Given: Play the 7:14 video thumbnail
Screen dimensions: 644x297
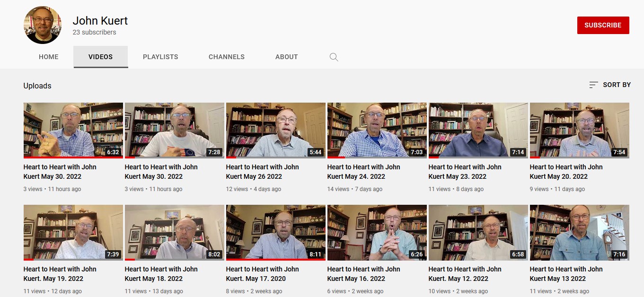Looking at the screenshot, I should coord(478,130).
